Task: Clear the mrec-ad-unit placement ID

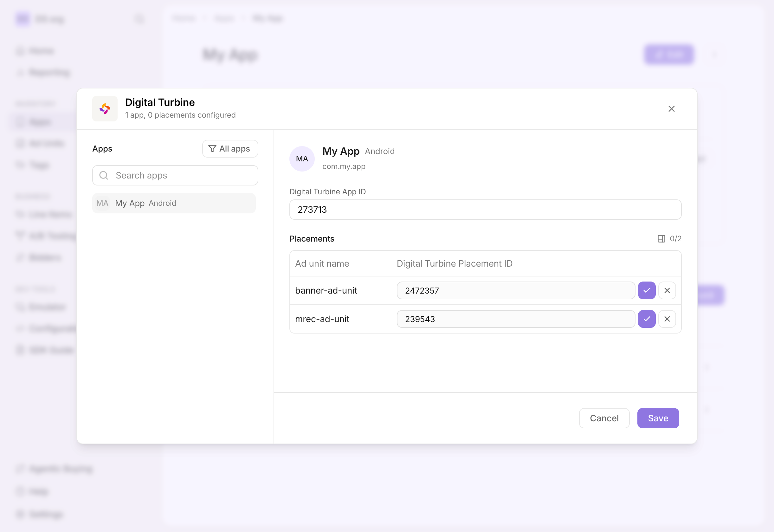Action: pyautogui.click(x=667, y=319)
